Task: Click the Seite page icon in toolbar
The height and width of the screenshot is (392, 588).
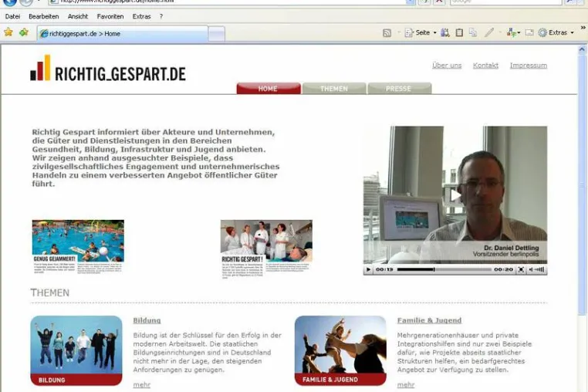Action: pos(409,33)
